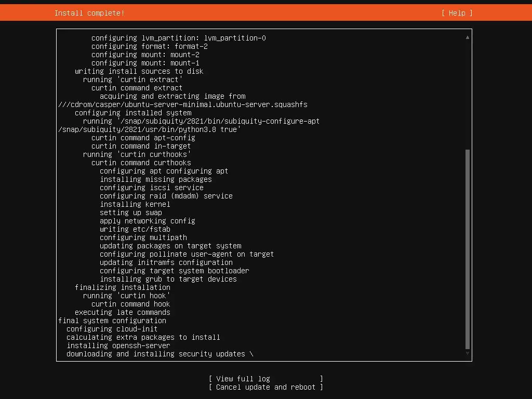
Task: Click the log scrollbar thumb
Action: (468, 249)
